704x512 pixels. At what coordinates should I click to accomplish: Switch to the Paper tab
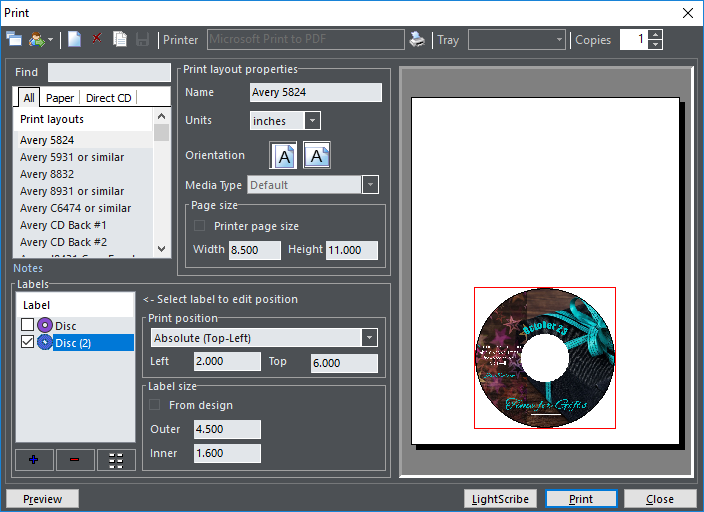point(60,97)
